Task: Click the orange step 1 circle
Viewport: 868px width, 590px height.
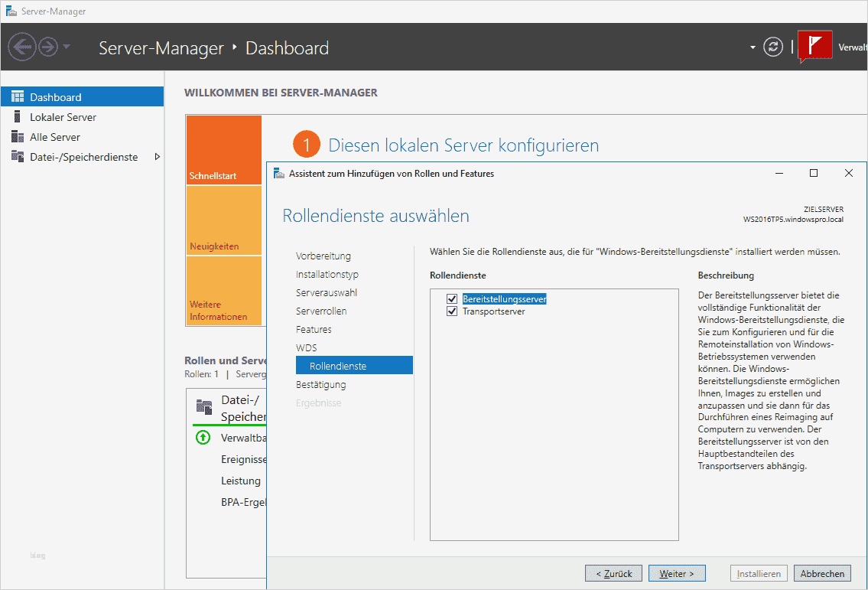Action: pyautogui.click(x=306, y=145)
